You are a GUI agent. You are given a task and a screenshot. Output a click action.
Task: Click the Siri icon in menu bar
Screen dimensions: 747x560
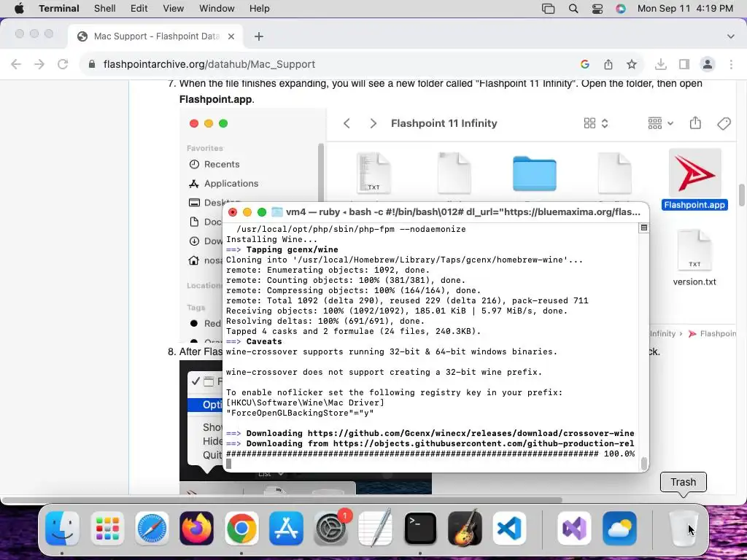coord(621,9)
